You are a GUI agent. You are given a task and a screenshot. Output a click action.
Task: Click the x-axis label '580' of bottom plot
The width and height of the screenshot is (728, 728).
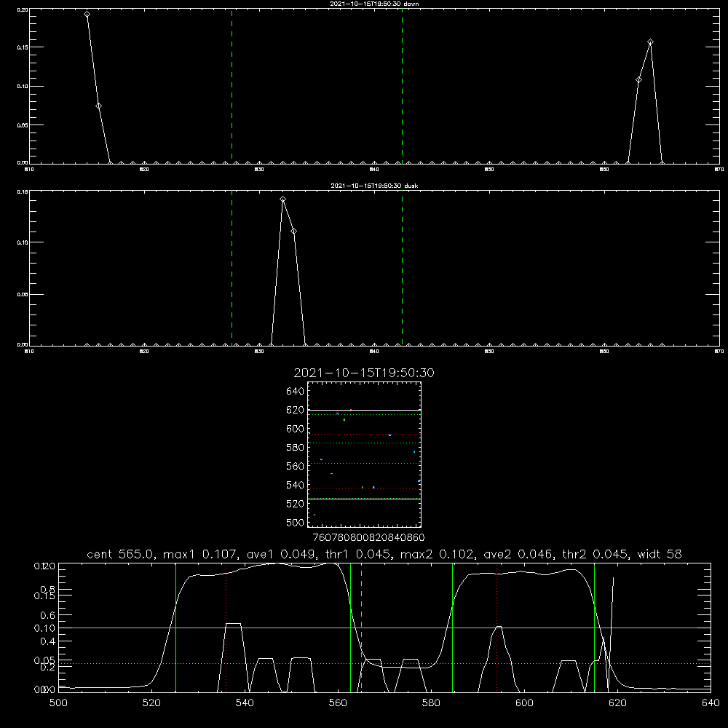431,703
